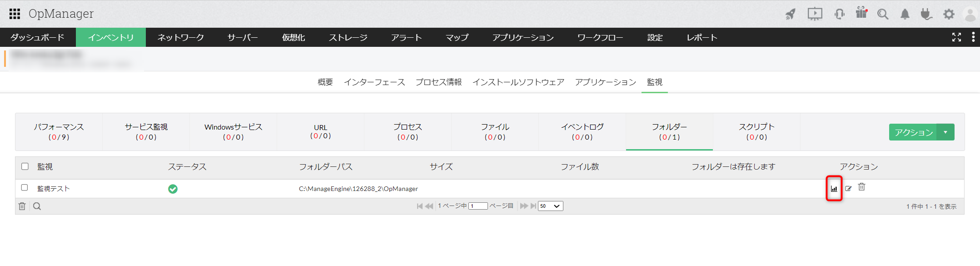Delete the 監視テスト row via trash icon
Screen dimensions: 980x266
861,186
